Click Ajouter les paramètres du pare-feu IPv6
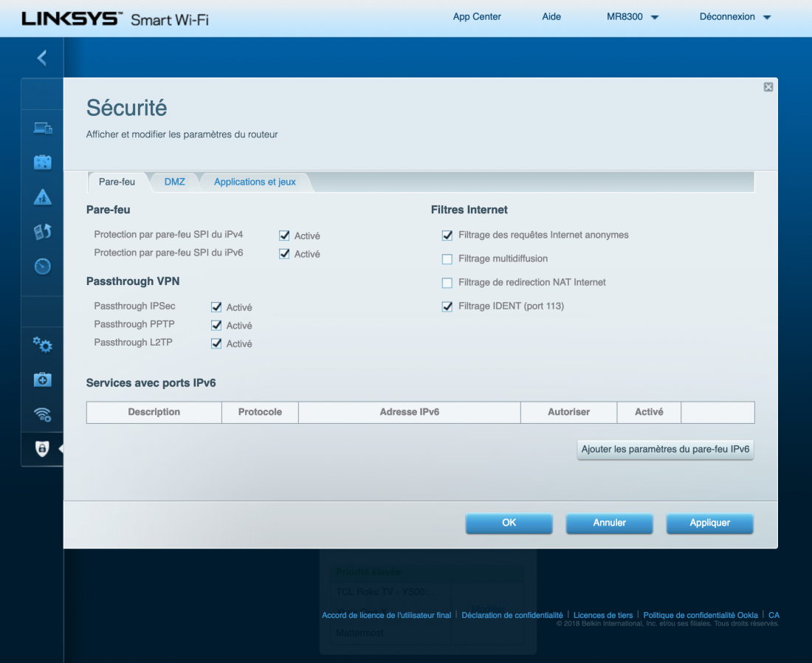Image resolution: width=812 pixels, height=663 pixels. (665, 449)
